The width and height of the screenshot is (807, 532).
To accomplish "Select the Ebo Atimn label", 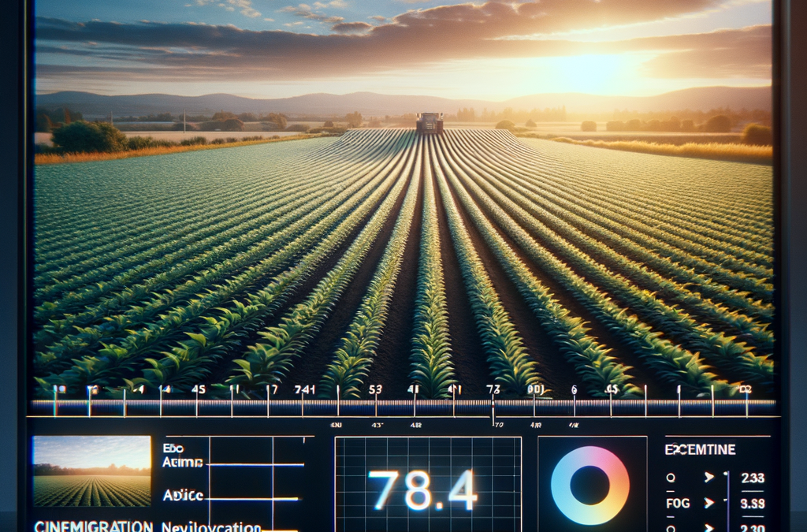I will (x=182, y=455).
